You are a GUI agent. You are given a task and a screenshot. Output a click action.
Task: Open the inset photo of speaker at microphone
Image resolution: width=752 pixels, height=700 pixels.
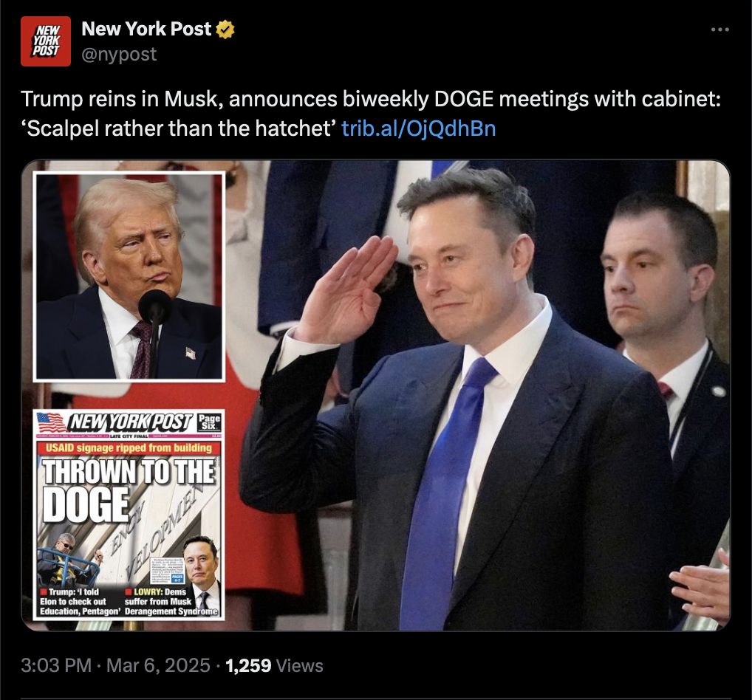coord(129,277)
